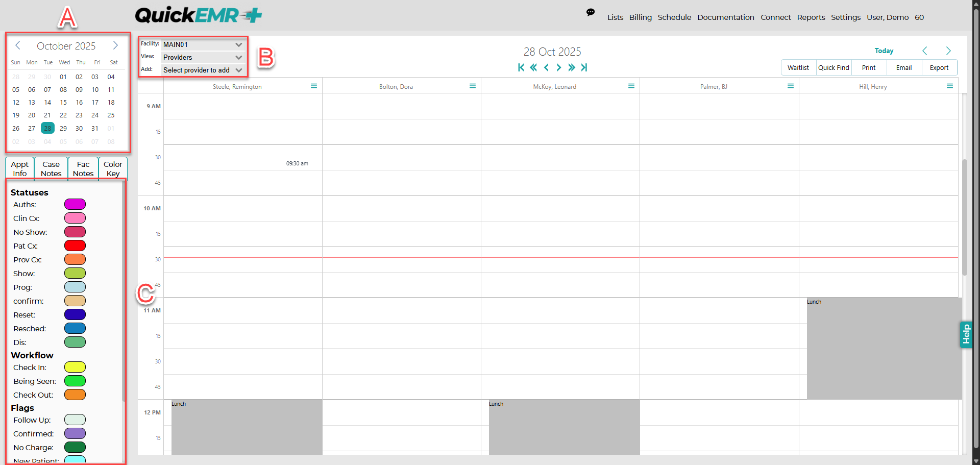Open Steele, Remington column menu
The height and width of the screenshot is (465, 980).
point(314,86)
